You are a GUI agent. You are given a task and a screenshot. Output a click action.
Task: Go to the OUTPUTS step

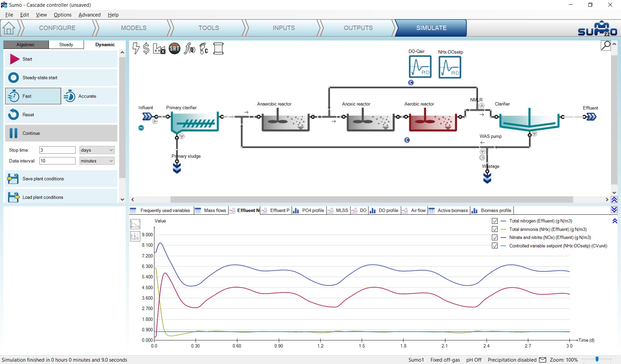(x=358, y=28)
